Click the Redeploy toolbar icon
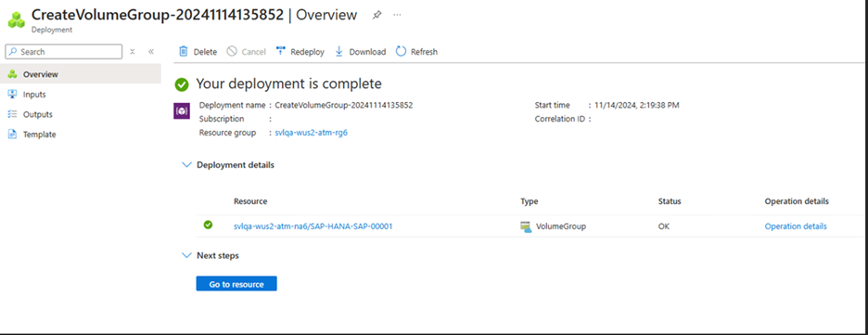This screenshot has width=868, height=335. coord(281,51)
